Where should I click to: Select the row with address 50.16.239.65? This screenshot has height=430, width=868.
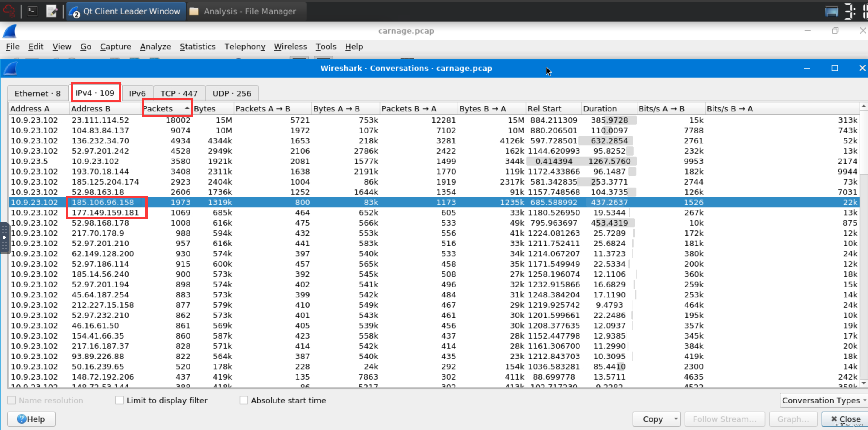tap(434, 367)
